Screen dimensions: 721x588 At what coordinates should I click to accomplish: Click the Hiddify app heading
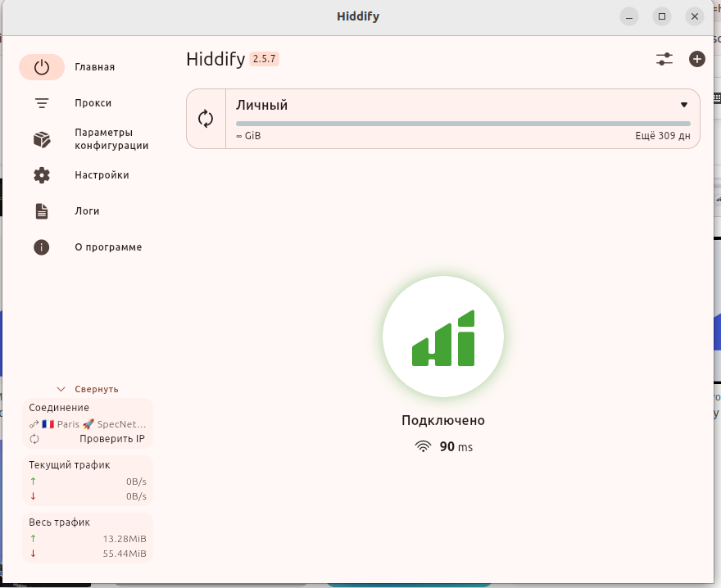(x=215, y=59)
